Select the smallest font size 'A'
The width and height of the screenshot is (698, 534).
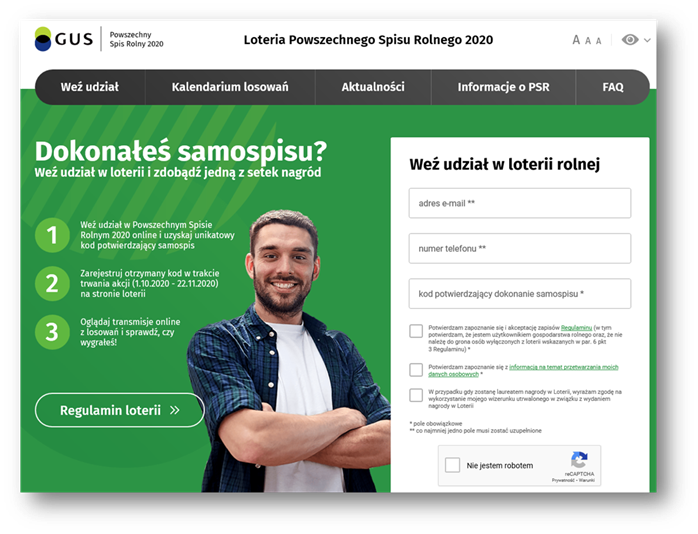pyautogui.click(x=599, y=41)
